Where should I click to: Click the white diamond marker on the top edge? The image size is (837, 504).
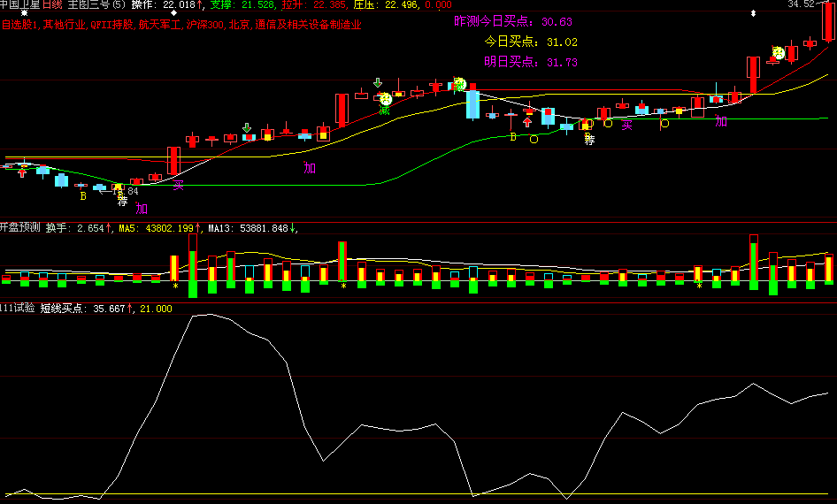tap(173, 13)
